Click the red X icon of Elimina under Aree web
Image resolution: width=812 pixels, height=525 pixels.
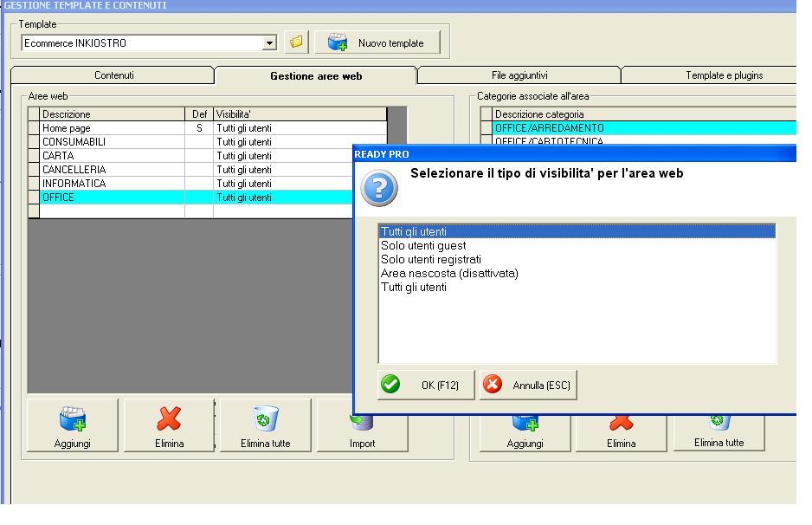pyautogui.click(x=169, y=418)
